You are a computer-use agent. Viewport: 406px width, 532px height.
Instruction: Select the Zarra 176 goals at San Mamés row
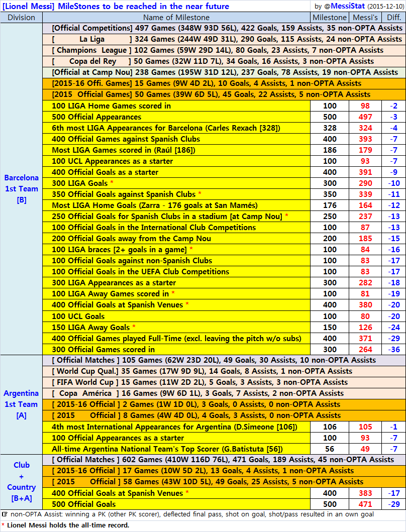coord(176,205)
